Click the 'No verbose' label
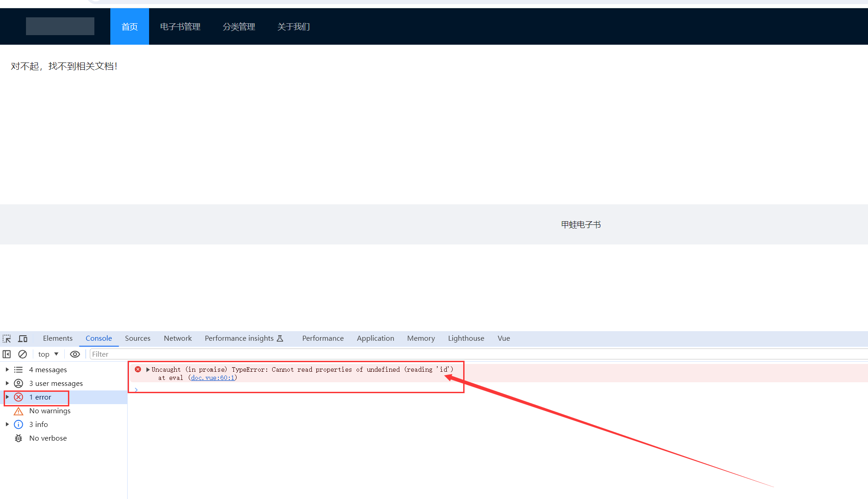The width and height of the screenshot is (868, 499). click(48, 438)
